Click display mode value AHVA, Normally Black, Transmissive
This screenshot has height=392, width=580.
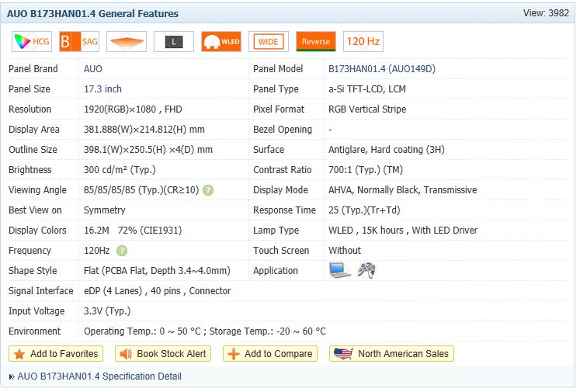(x=403, y=190)
